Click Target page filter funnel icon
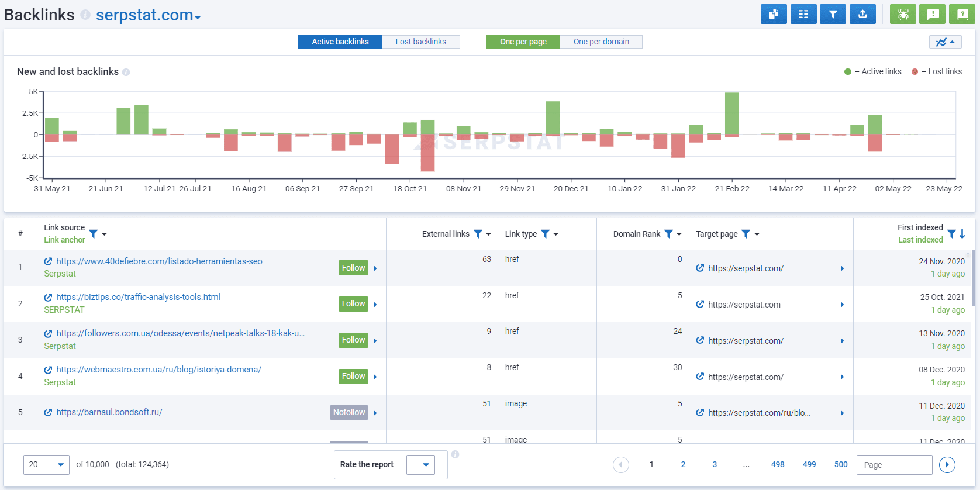This screenshot has width=980, height=490. tap(746, 234)
